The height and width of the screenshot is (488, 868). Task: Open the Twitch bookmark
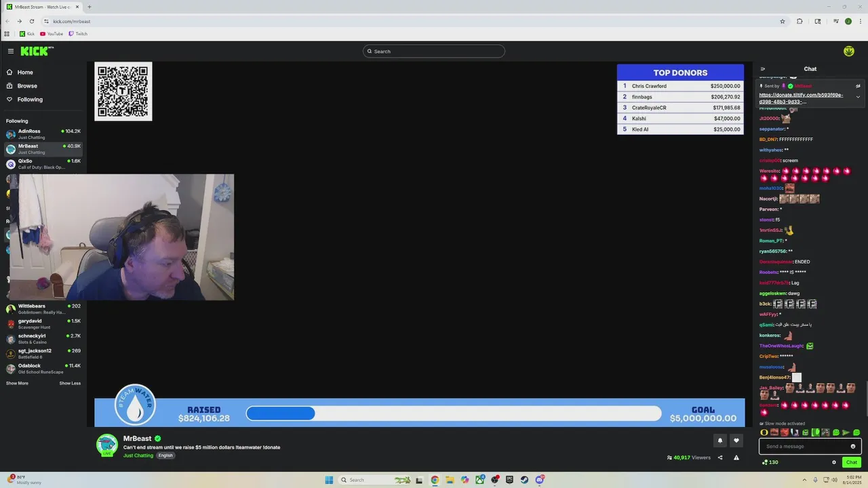[78, 34]
